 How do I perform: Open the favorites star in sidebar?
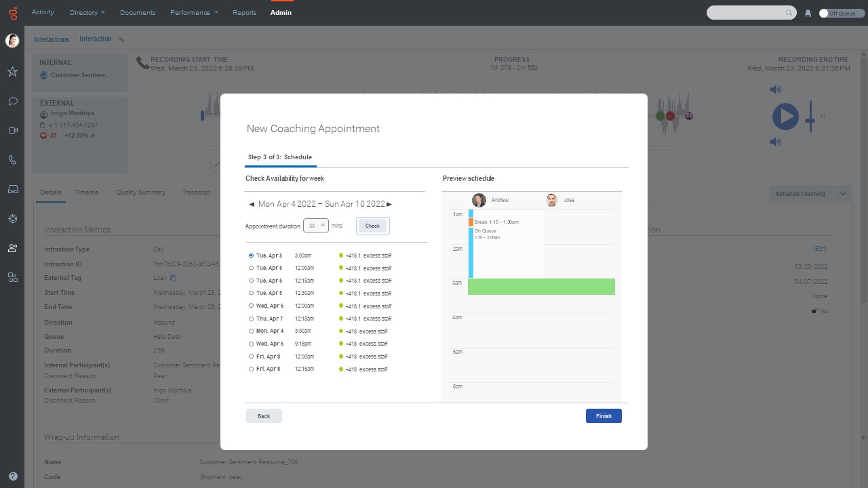point(12,72)
